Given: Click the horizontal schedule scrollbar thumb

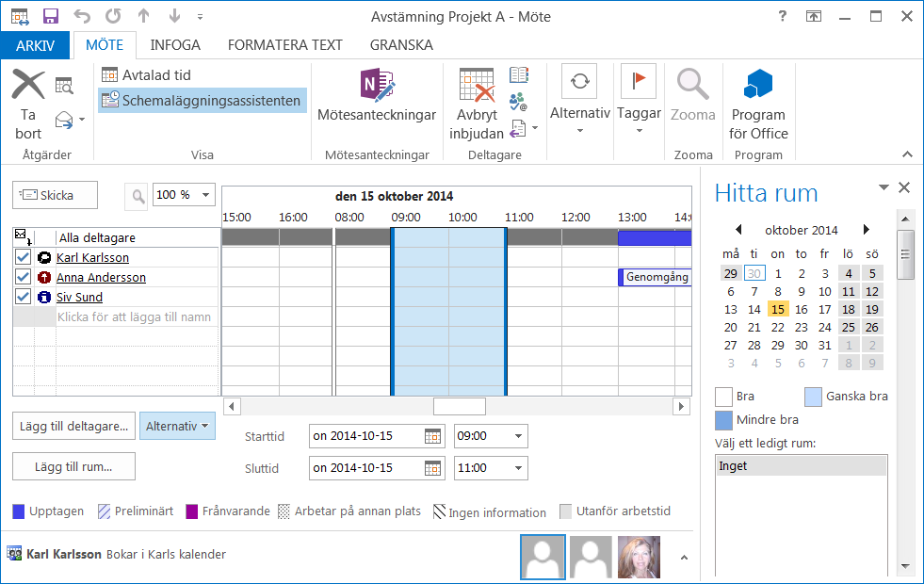Looking at the screenshot, I should (460, 407).
